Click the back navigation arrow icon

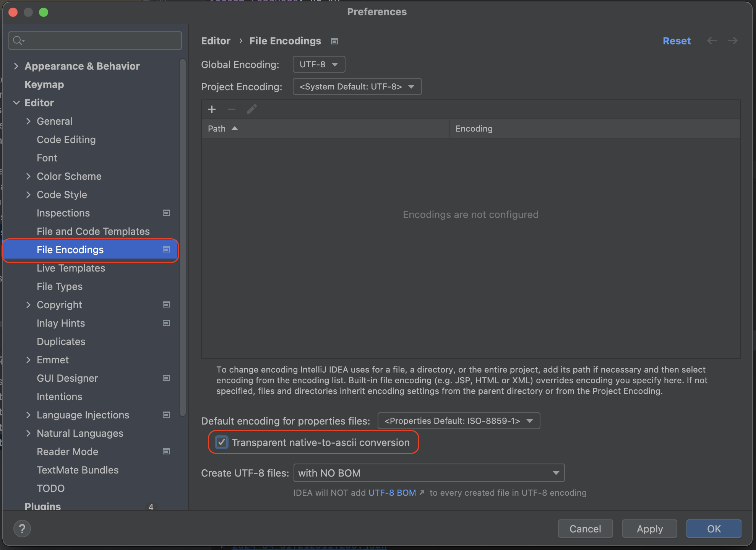coord(712,41)
